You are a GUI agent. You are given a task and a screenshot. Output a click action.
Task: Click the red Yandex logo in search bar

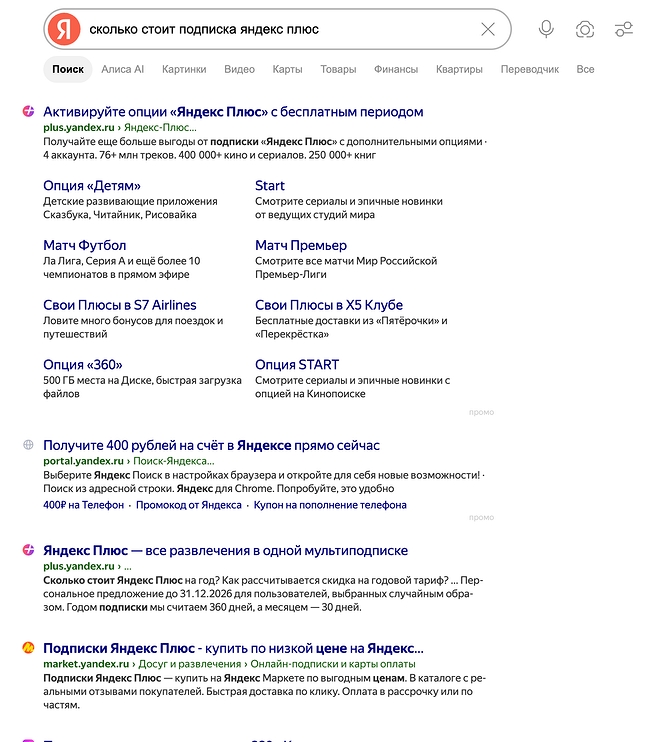tap(64, 29)
